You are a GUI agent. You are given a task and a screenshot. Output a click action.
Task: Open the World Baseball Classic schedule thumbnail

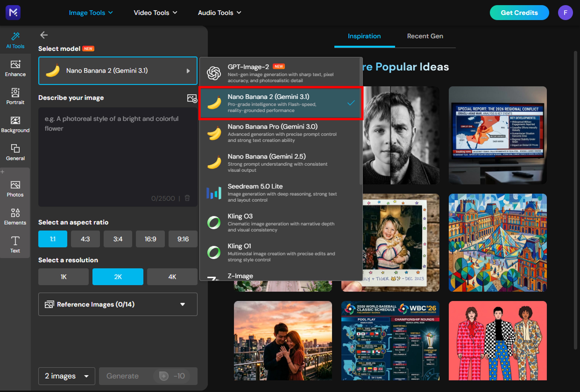click(x=390, y=341)
